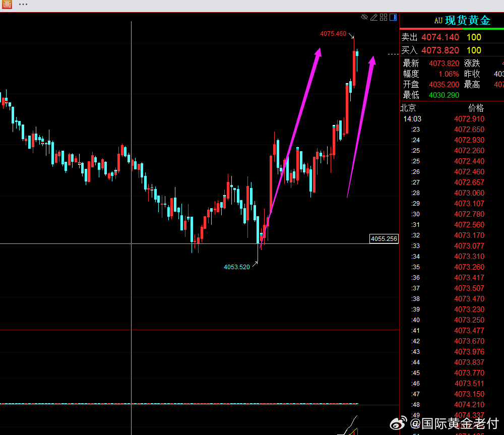Click the orange app icon in top-left corner

pos(7,5)
